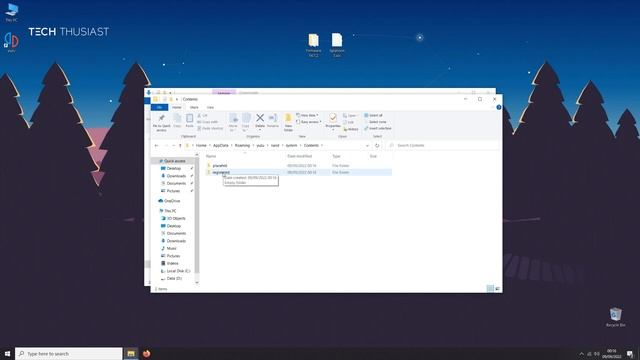640x360 pixels.
Task: Click Pin to Quick access in ribbon
Action: pyautogui.click(x=161, y=122)
